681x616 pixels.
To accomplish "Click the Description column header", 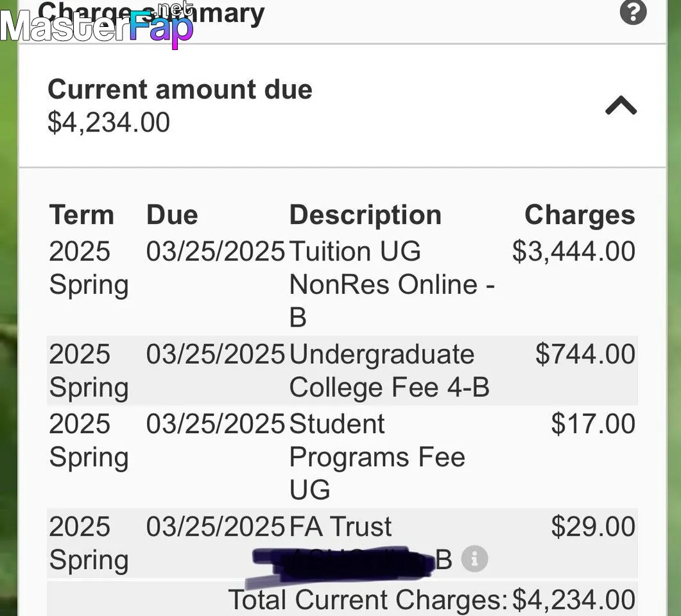I will [x=365, y=215].
